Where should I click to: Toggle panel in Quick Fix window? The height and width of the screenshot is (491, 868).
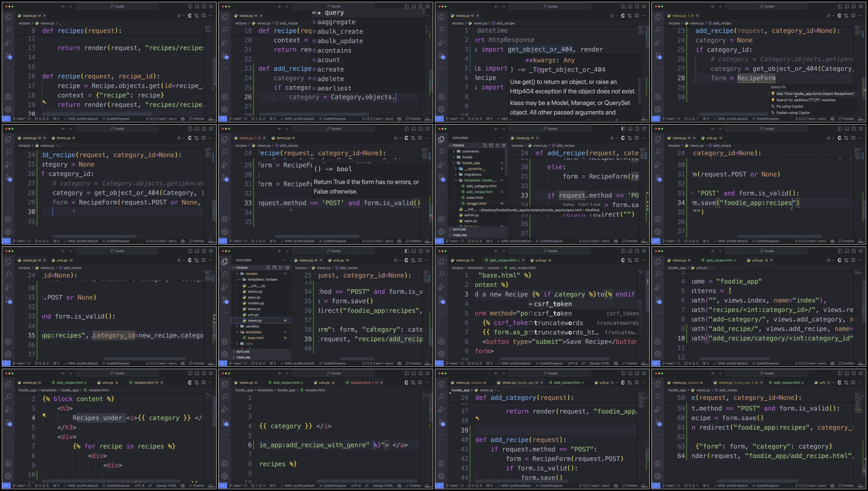click(847, 6)
